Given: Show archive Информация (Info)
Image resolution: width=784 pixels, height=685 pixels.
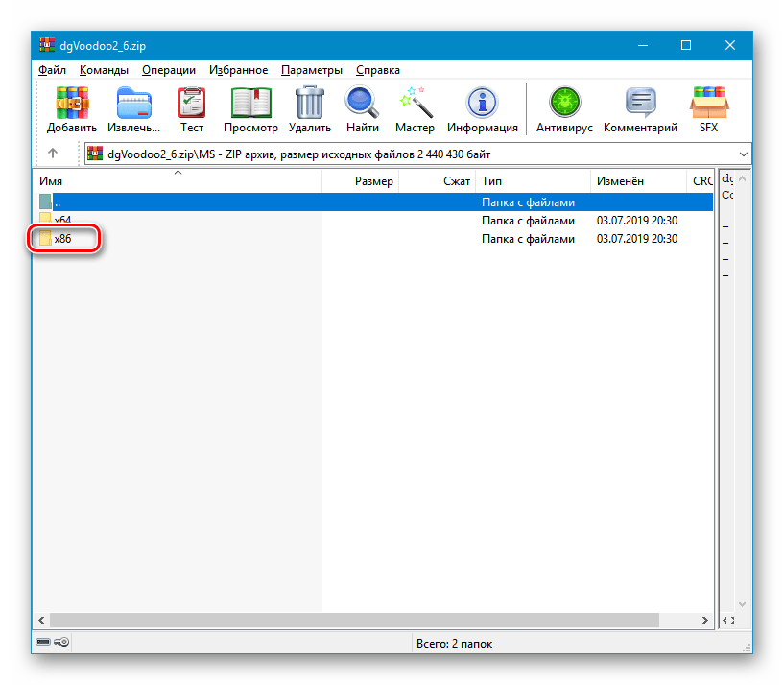Looking at the screenshot, I should coord(482,109).
